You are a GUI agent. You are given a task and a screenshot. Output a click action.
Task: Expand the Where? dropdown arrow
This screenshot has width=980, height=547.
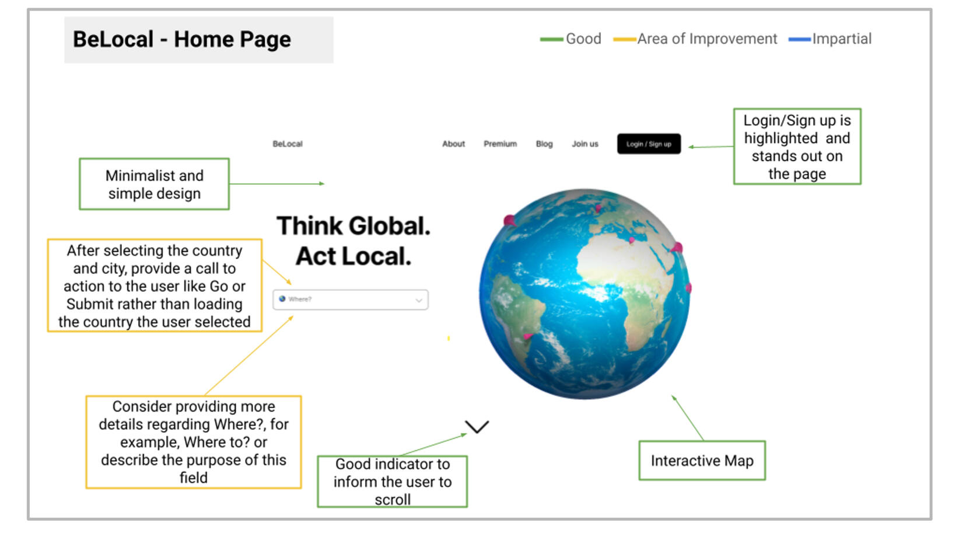418,300
